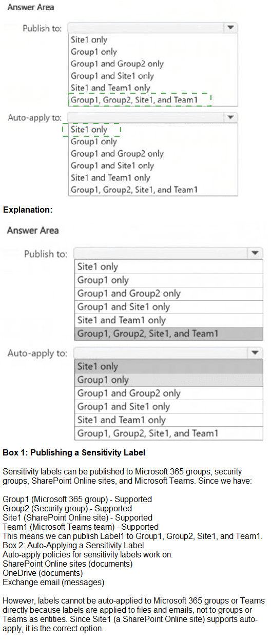This screenshot has width=271, height=644.
Task: Select the last option in the top Auto-apply to list
Action: [x=134, y=190]
